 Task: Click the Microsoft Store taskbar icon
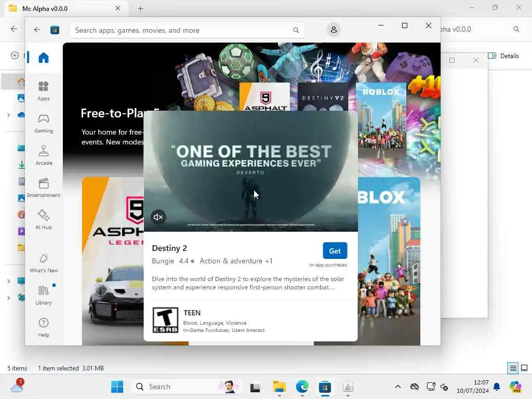(x=325, y=387)
